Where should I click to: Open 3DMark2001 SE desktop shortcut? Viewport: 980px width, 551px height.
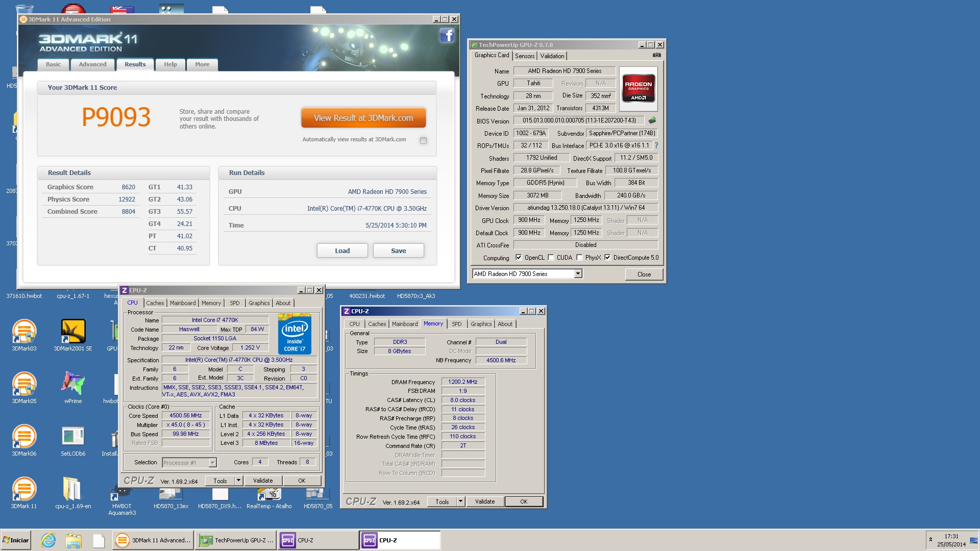(73, 335)
